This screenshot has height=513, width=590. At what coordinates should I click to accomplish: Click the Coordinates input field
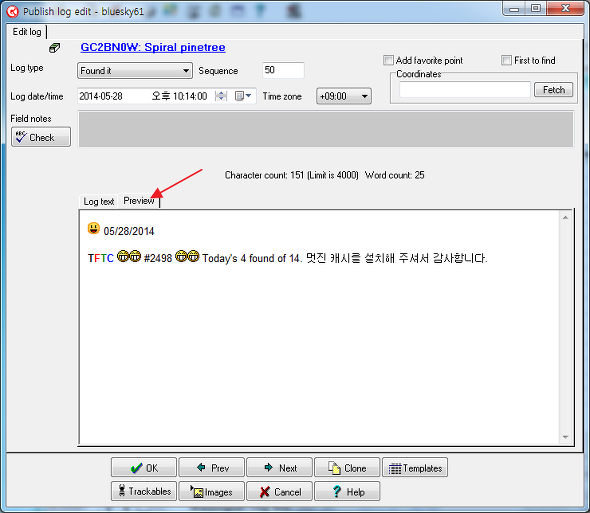465,90
